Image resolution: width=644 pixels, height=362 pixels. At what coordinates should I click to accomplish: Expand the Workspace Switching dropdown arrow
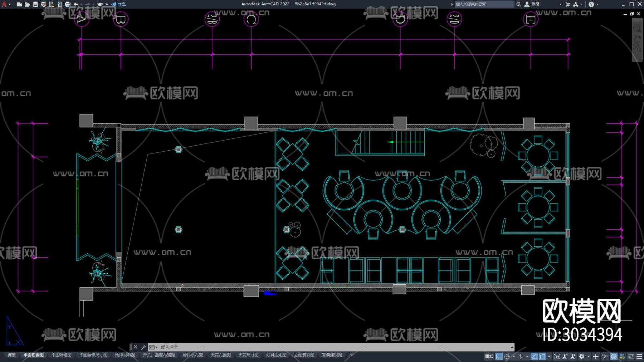click(589, 356)
